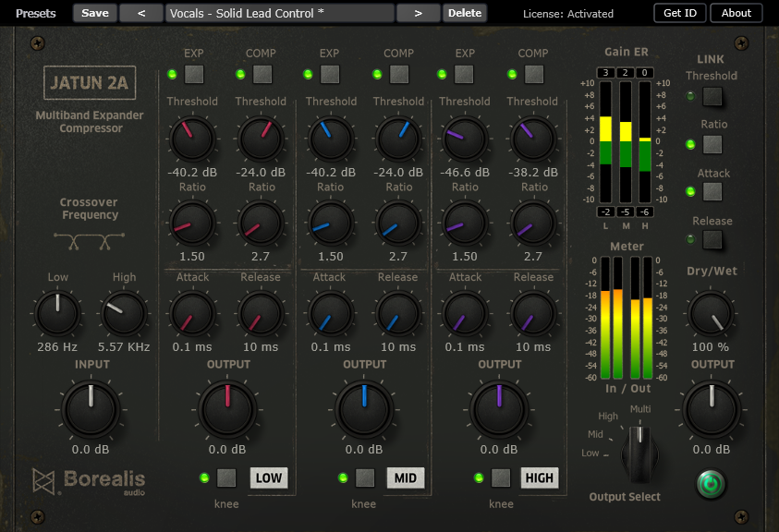Open the About dialog
The image size is (779, 532).
[x=736, y=13]
